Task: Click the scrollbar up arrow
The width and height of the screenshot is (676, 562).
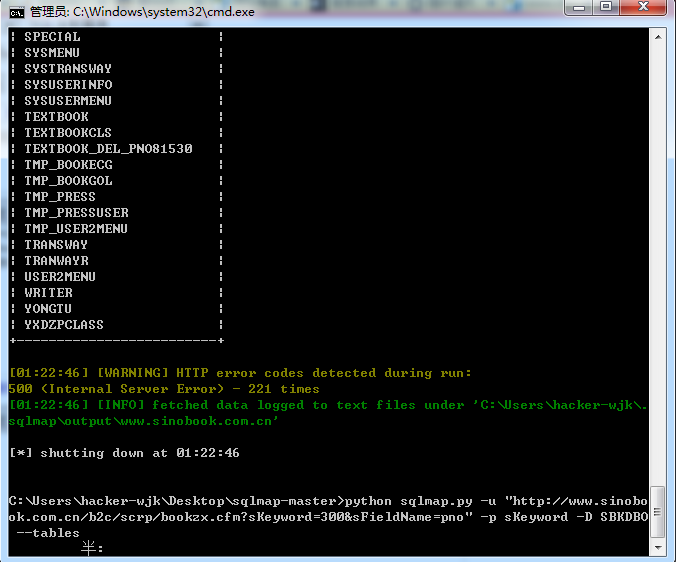Action: coord(658,37)
